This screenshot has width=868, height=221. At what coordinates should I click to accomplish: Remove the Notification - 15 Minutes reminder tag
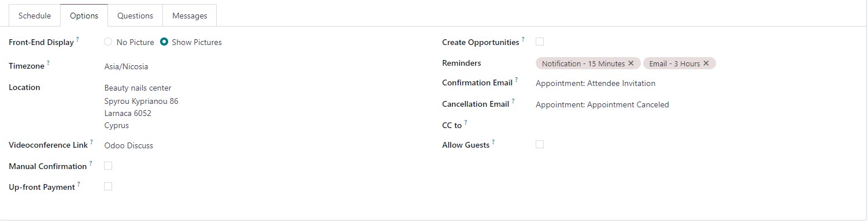[631, 63]
